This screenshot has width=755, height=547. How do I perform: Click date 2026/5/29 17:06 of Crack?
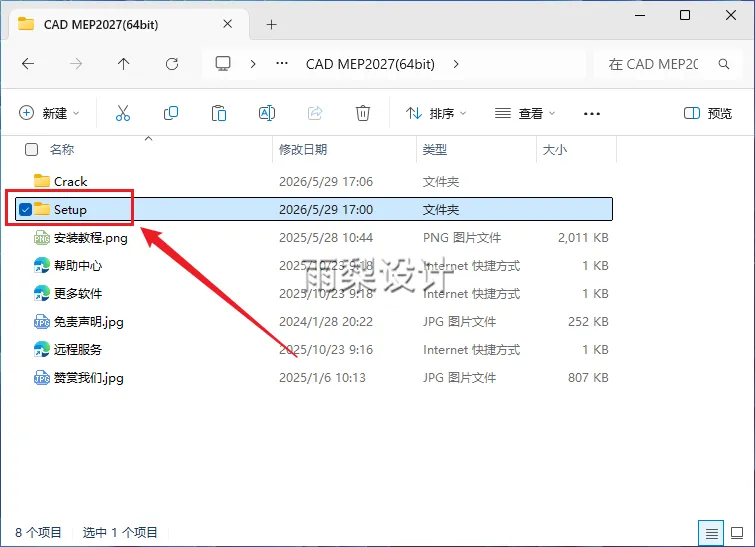(x=326, y=182)
